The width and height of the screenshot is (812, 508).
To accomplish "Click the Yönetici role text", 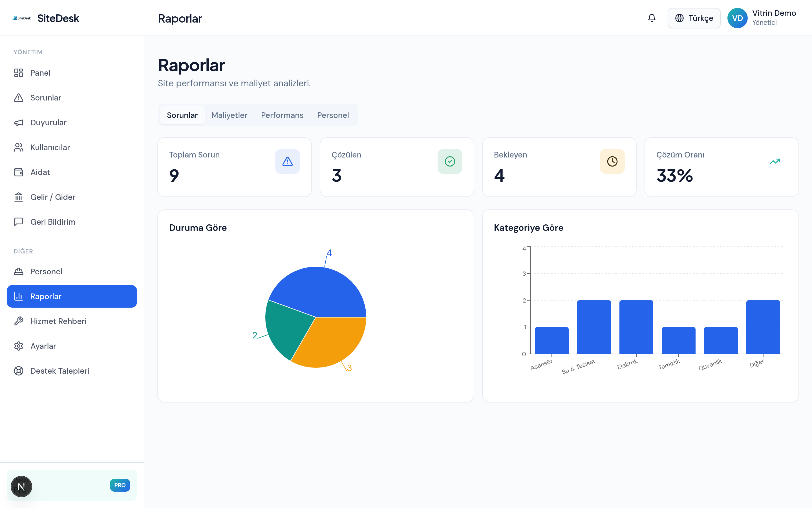I will [764, 23].
